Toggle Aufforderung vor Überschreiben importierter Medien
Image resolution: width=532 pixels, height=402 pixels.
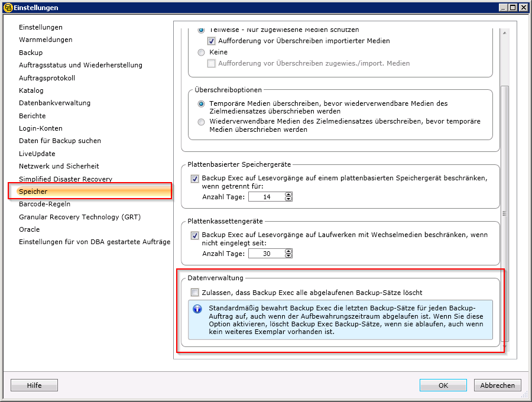[x=211, y=41]
